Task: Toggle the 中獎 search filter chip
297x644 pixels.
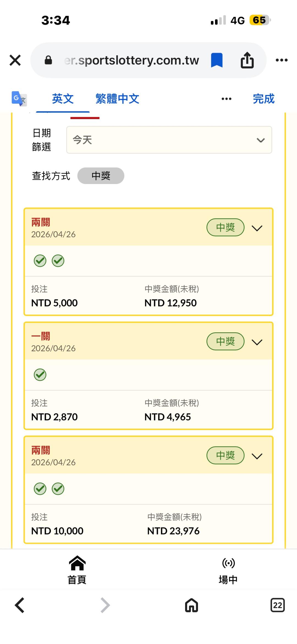Action: (x=101, y=176)
